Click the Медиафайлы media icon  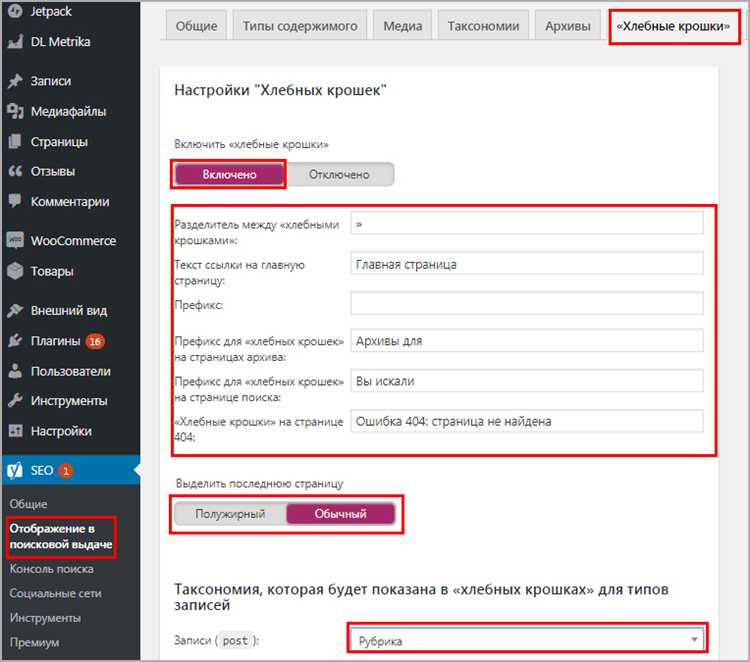(x=15, y=111)
